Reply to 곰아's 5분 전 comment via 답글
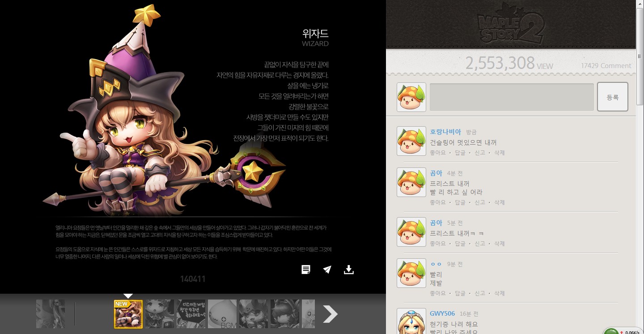The width and height of the screenshot is (644, 334). [x=460, y=244]
